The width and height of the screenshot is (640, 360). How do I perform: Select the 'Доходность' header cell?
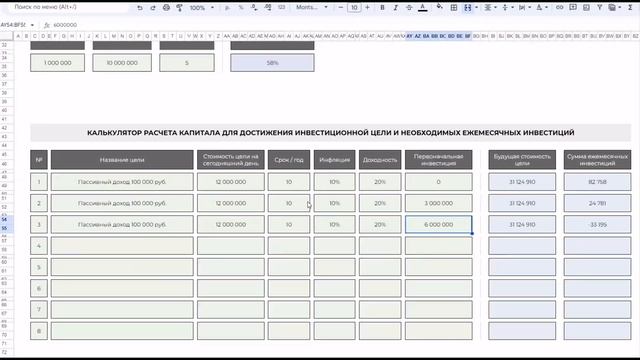pos(380,160)
